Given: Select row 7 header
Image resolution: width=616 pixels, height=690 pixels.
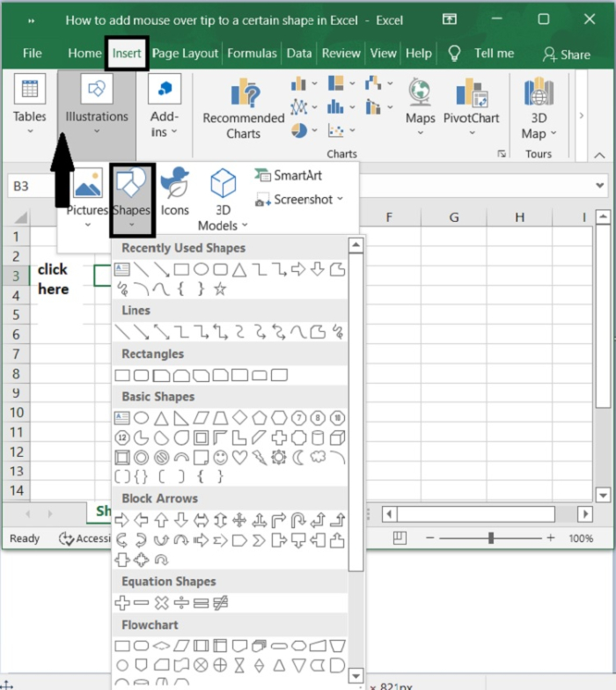Looking at the screenshot, I should pyautogui.click(x=16, y=354).
